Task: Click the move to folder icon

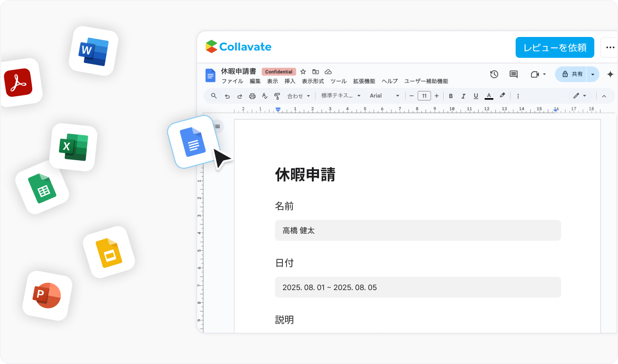Action: coord(316,72)
